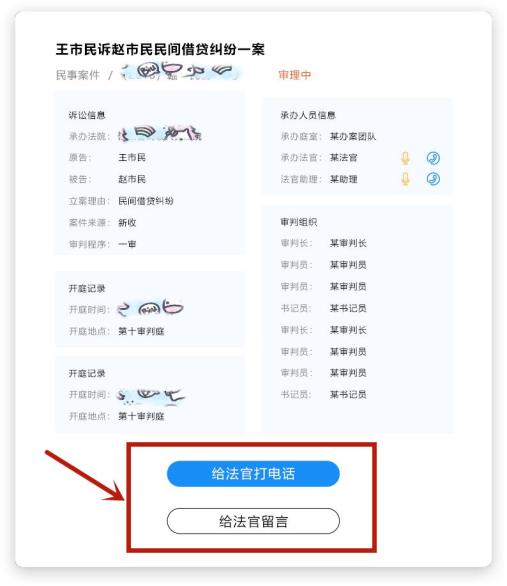Click the microphone icon beside 某法官
507x586 pixels.
405,158
